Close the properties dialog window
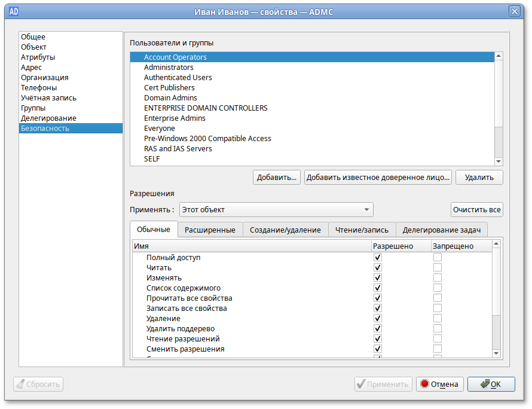Viewport: 532px width, 409px height. click(x=514, y=11)
